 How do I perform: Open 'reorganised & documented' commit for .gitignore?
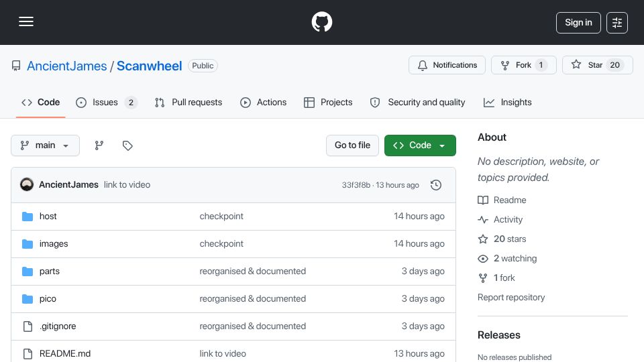(x=253, y=326)
